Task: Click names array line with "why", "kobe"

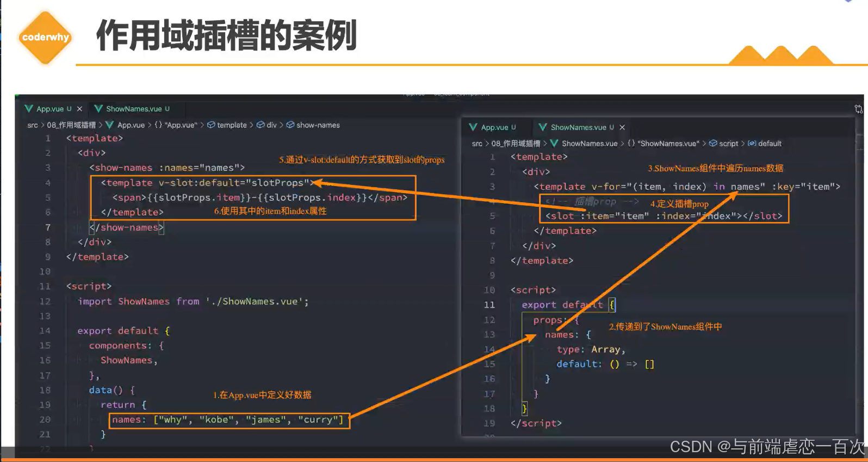Action: tap(228, 420)
